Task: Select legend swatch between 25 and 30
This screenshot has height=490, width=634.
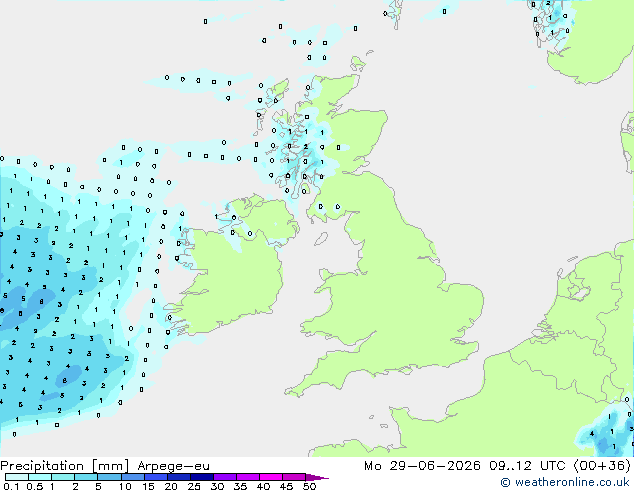Action: coord(202,477)
